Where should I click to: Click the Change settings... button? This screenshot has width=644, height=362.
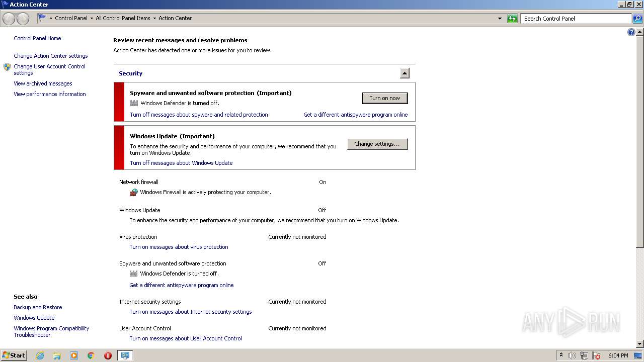[x=377, y=144]
